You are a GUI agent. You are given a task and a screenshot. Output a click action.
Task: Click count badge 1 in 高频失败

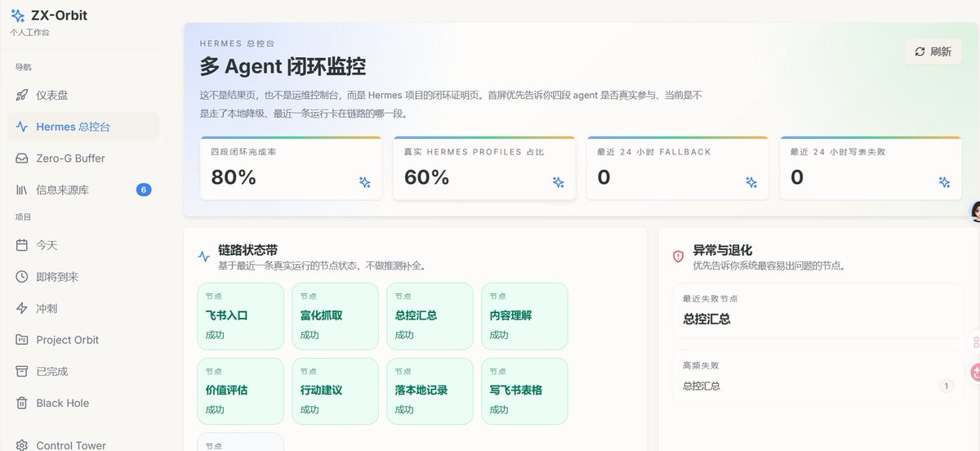[x=946, y=386]
